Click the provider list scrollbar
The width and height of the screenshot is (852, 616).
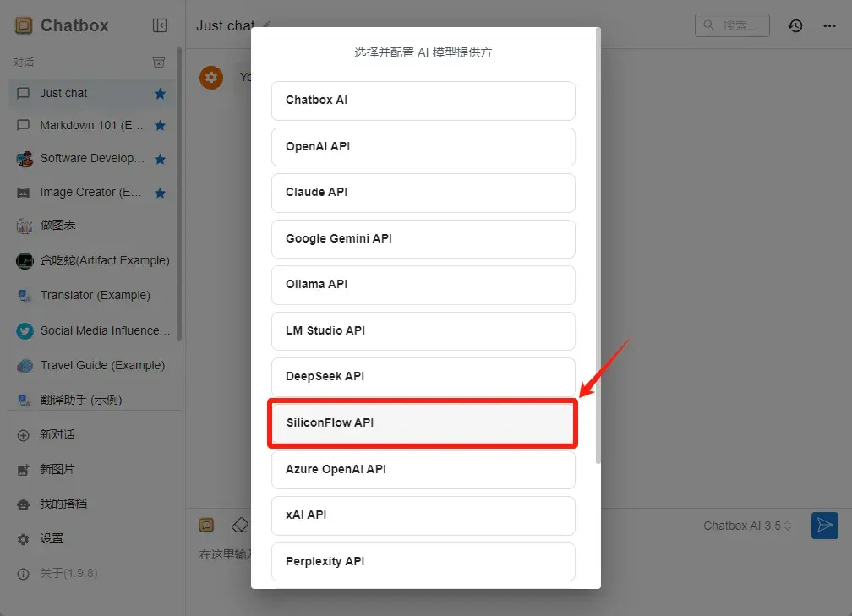(x=598, y=246)
